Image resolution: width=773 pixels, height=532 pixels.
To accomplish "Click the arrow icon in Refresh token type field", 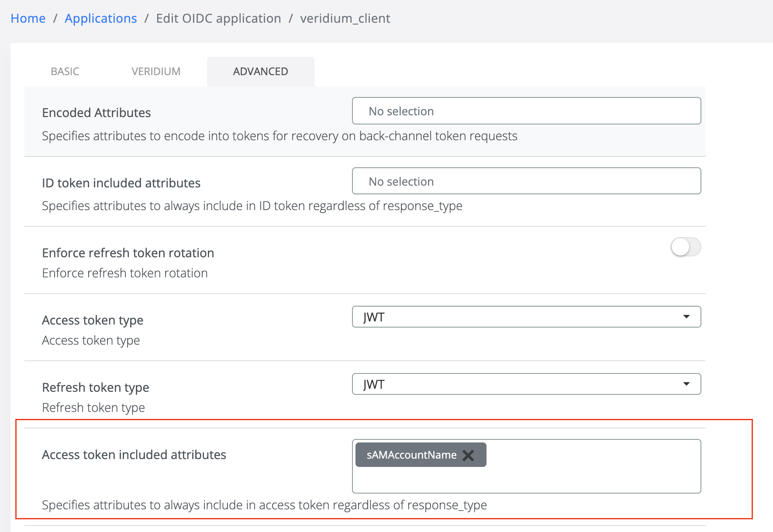I will [x=686, y=384].
